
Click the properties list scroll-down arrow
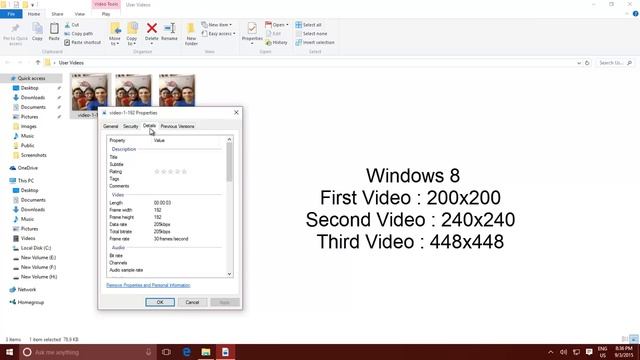coord(229,274)
